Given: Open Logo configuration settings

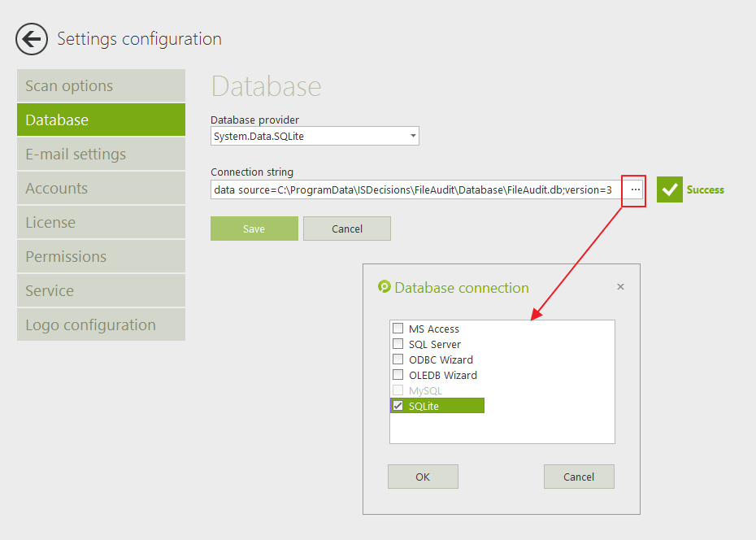Looking at the screenshot, I should point(101,324).
